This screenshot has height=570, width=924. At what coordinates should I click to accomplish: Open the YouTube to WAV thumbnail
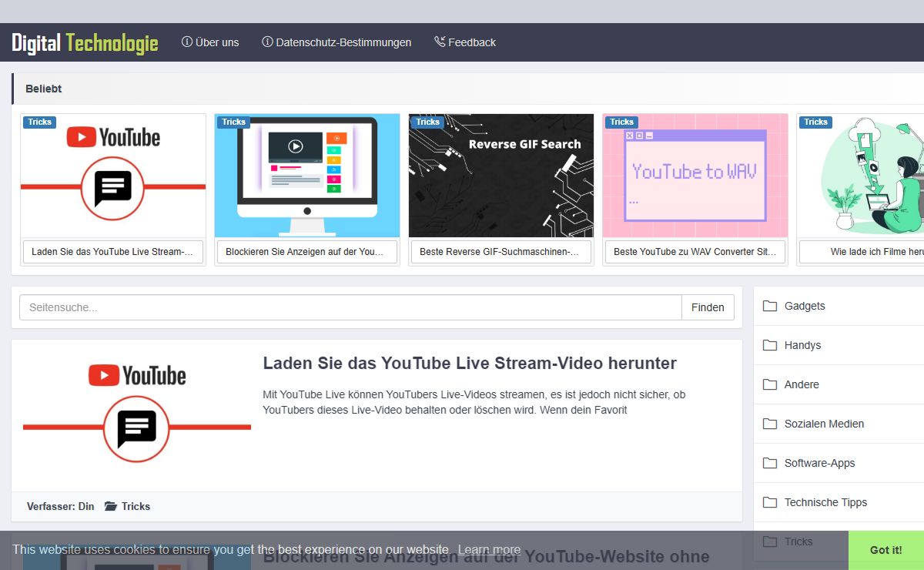(x=695, y=176)
